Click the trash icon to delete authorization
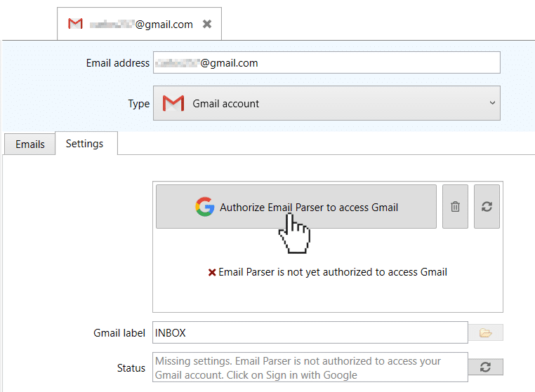 tap(455, 207)
